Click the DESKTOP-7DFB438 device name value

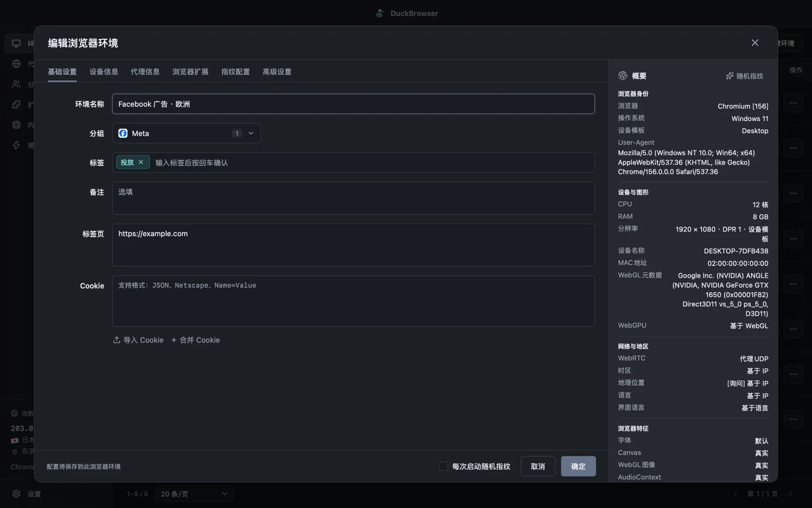(x=736, y=251)
